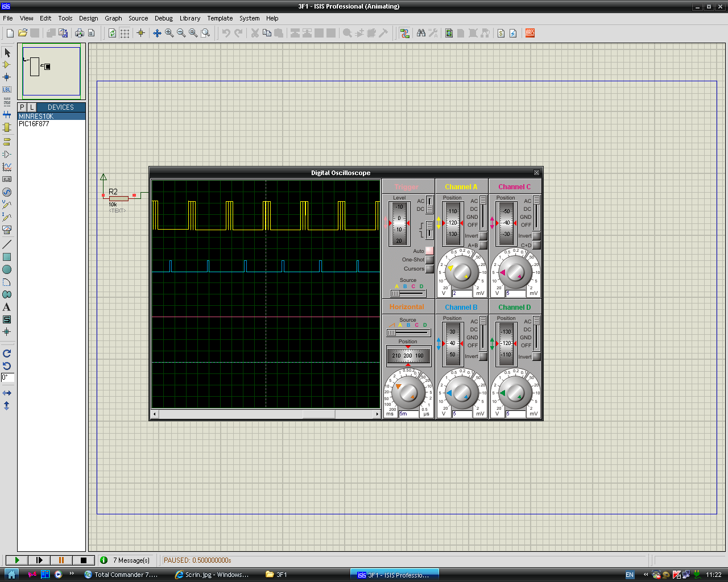The image size is (728, 582).
Task: Toggle Channel A Invert button
Action: tap(483, 236)
